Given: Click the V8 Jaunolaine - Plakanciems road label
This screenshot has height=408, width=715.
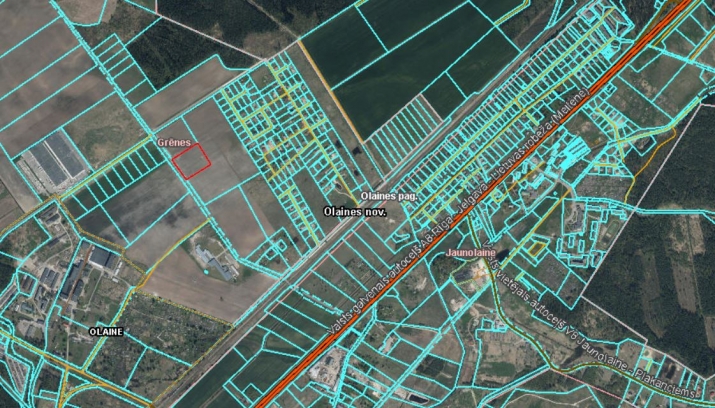Looking at the screenshot, I should pyautogui.click(x=592, y=319).
